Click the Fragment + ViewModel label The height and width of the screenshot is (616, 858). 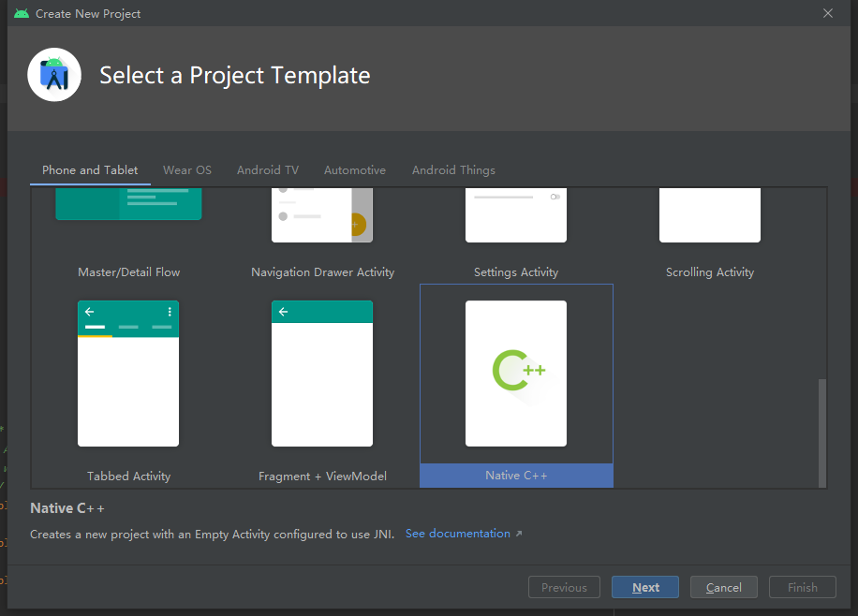click(x=322, y=476)
